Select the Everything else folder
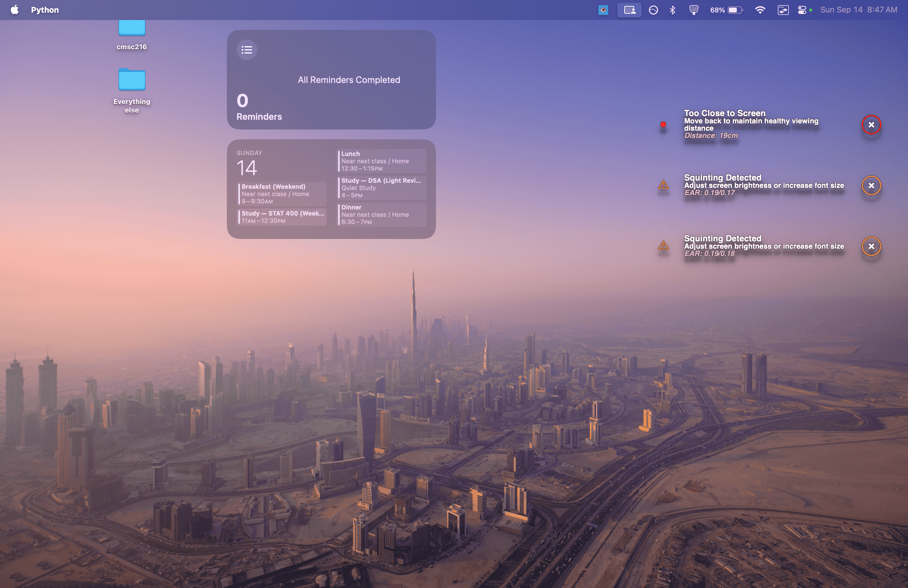908x588 pixels. [132, 80]
